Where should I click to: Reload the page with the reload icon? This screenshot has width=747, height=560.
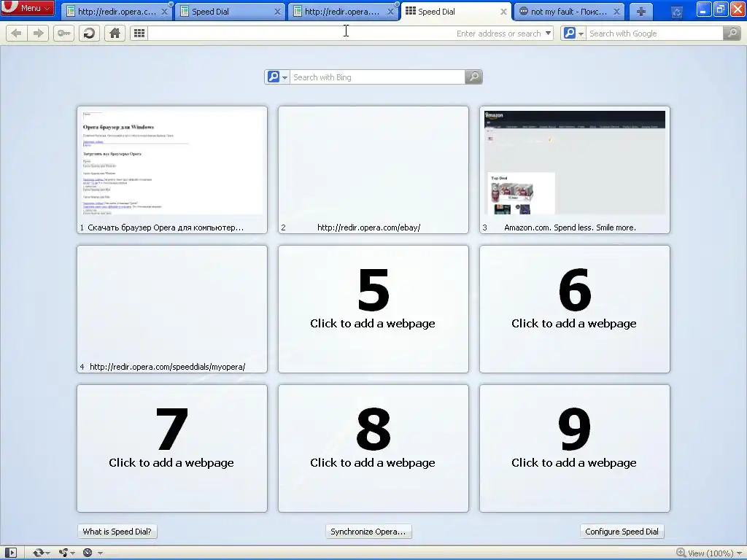[89, 34]
